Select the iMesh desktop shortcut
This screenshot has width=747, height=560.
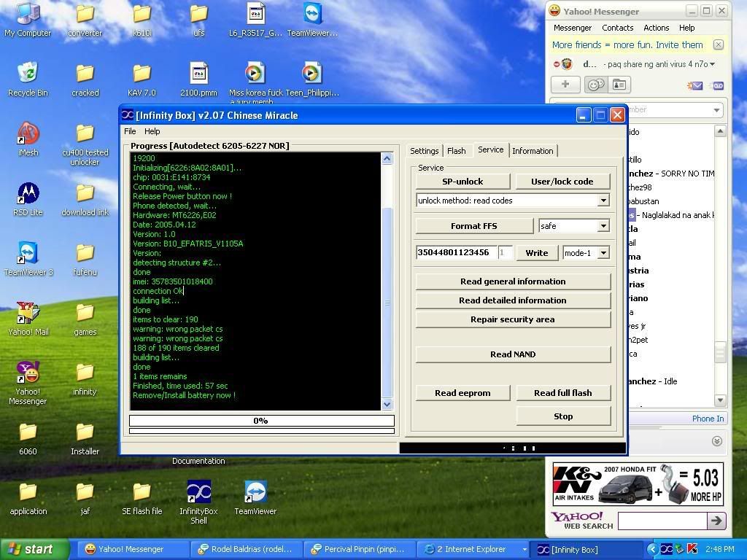coord(28,139)
